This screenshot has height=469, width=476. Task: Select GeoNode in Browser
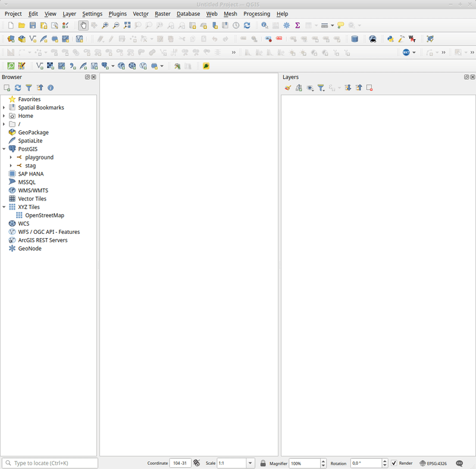(30, 248)
